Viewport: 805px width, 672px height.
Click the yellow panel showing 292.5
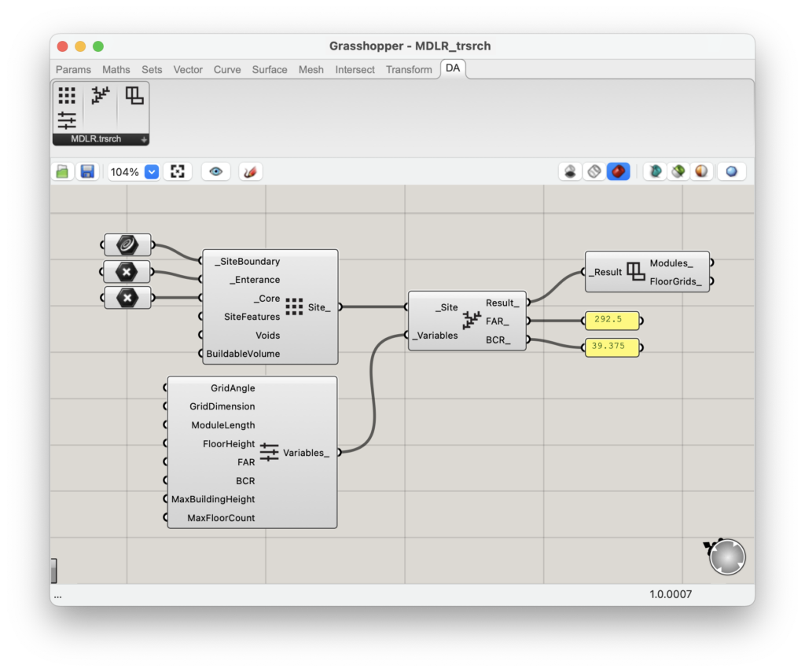pyautogui.click(x=612, y=320)
